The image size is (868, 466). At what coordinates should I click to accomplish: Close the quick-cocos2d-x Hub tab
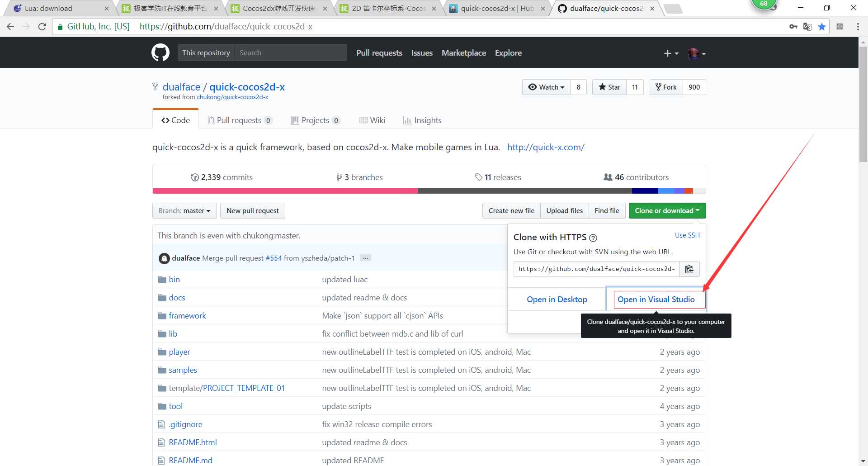click(543, 9)
